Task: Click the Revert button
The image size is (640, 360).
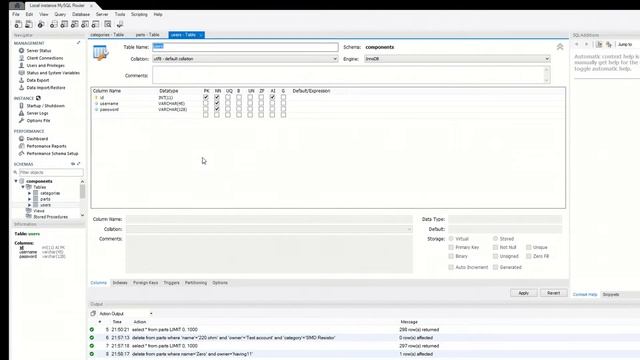Action: coord(553,293)
